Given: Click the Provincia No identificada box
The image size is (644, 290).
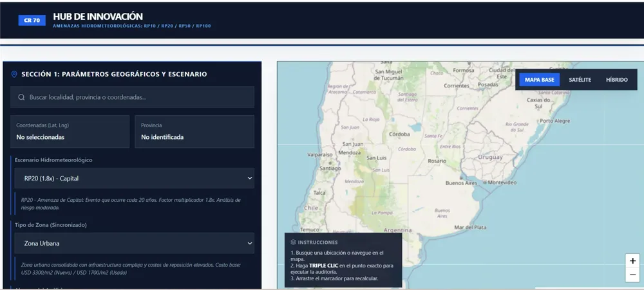Looking at the screenshot, I should pos(194,131).
